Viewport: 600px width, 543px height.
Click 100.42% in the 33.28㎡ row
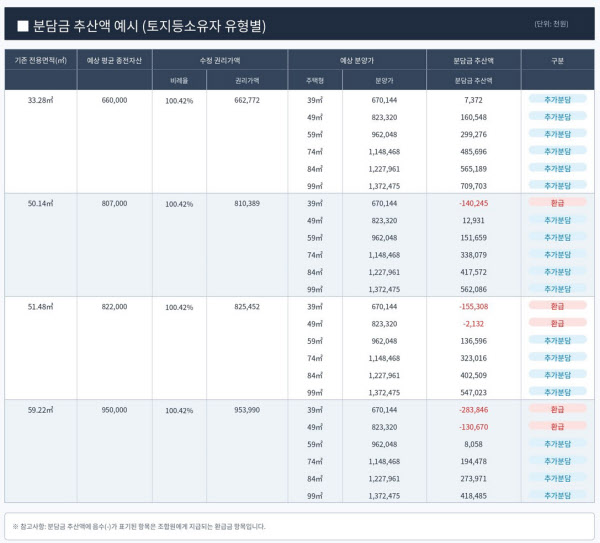tap(179, 101)
